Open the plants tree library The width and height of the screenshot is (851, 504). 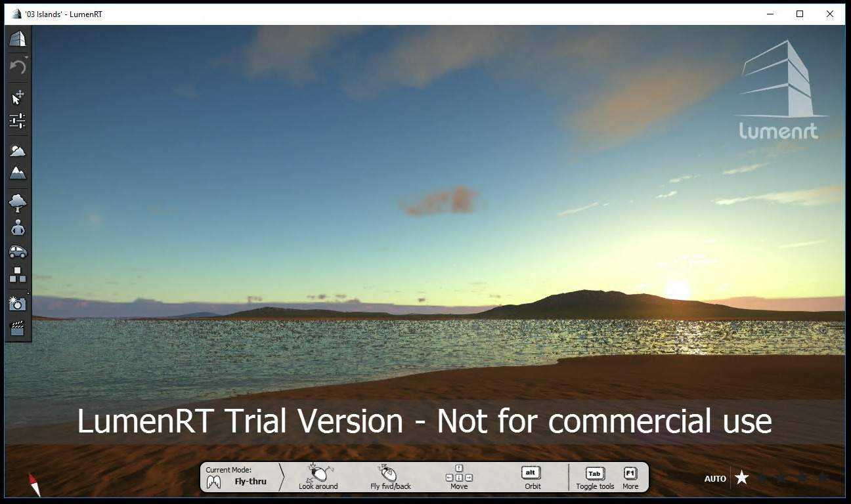tap(18, 203)
